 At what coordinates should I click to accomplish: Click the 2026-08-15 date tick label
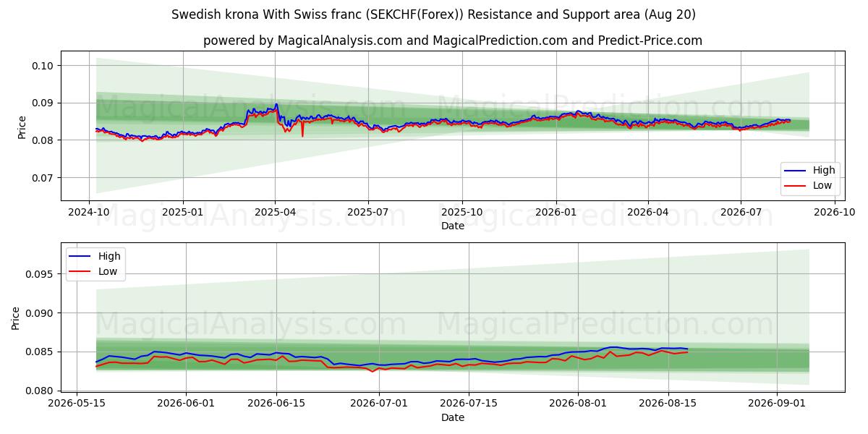[x=668, y=404]
